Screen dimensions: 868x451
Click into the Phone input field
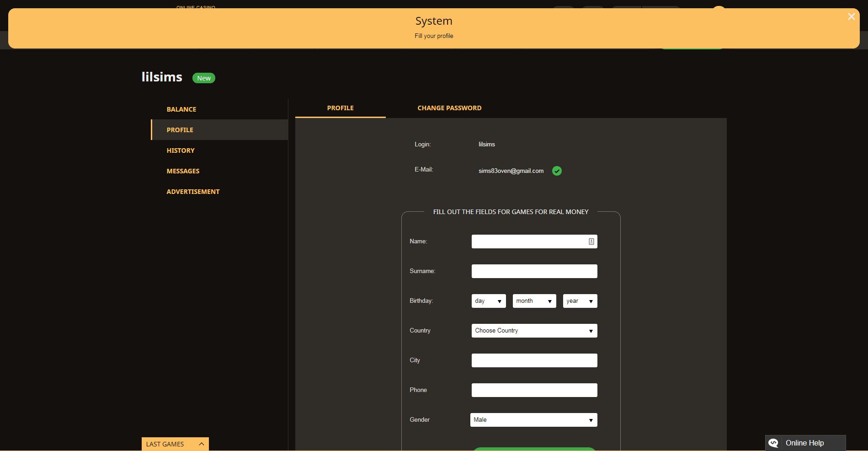[534, 390]
